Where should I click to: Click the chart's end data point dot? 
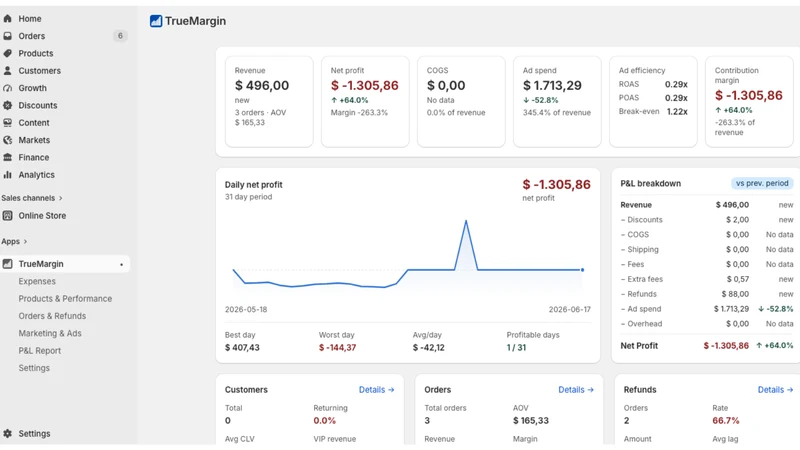click(582, 269)
